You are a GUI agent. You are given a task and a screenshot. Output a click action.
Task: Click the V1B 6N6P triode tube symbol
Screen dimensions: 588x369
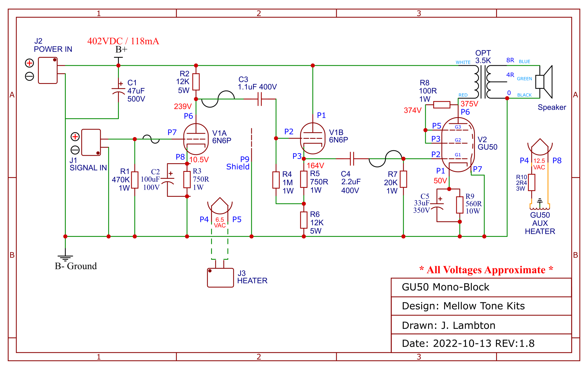pyautogui.click(x=313, y=139)
